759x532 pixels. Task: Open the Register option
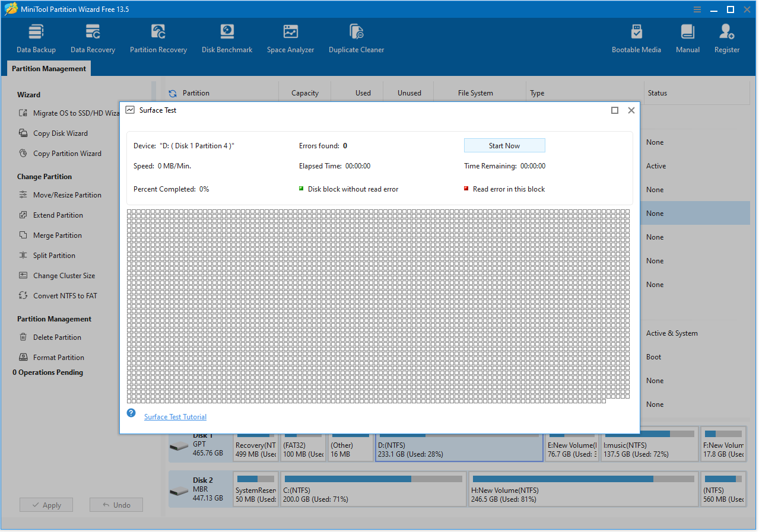(x=726, y=37)
